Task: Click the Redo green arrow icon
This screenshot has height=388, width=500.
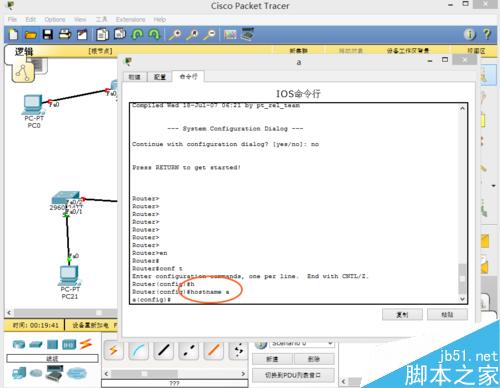Action: [154, 34]
